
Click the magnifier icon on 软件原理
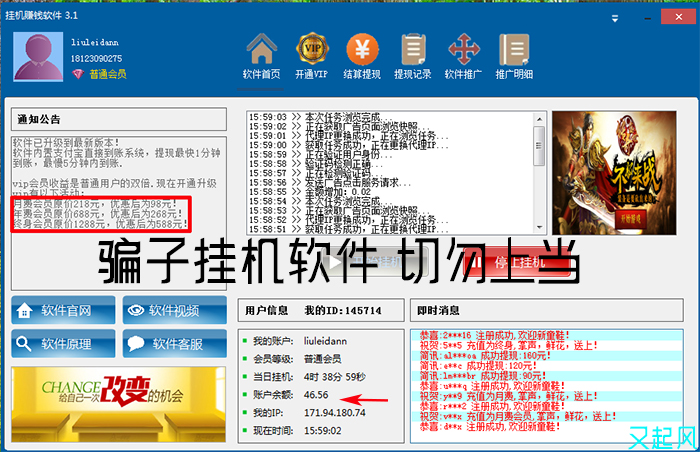(24, 344)
